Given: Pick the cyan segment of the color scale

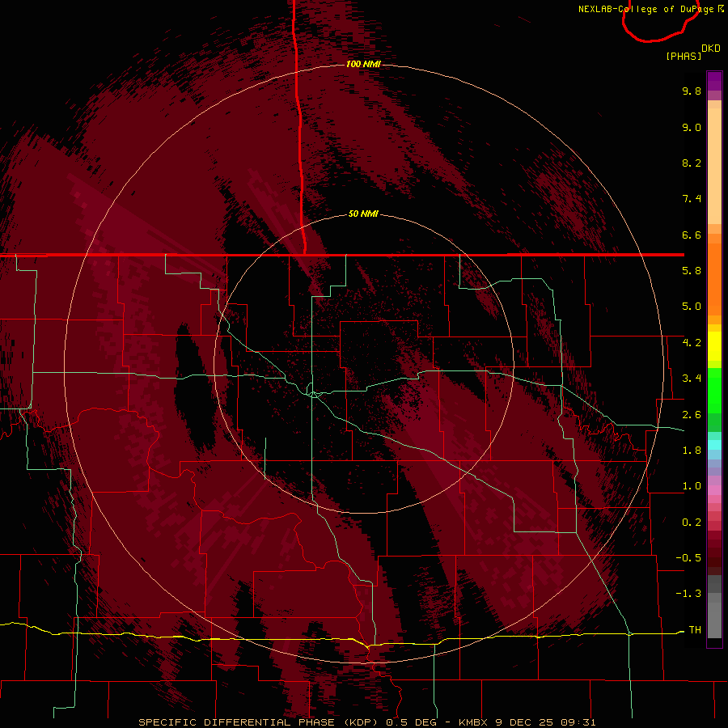Looking at the screenshot, I should coord(714,444).
